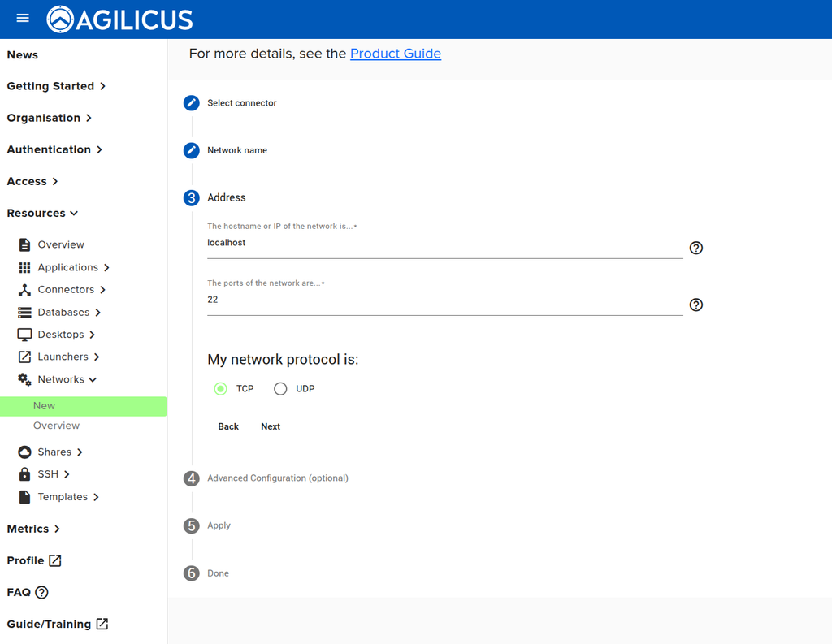832x644 pixels.
Task: Click the SSH lock icon in the sidebar
Action: (x=24, y=474)
